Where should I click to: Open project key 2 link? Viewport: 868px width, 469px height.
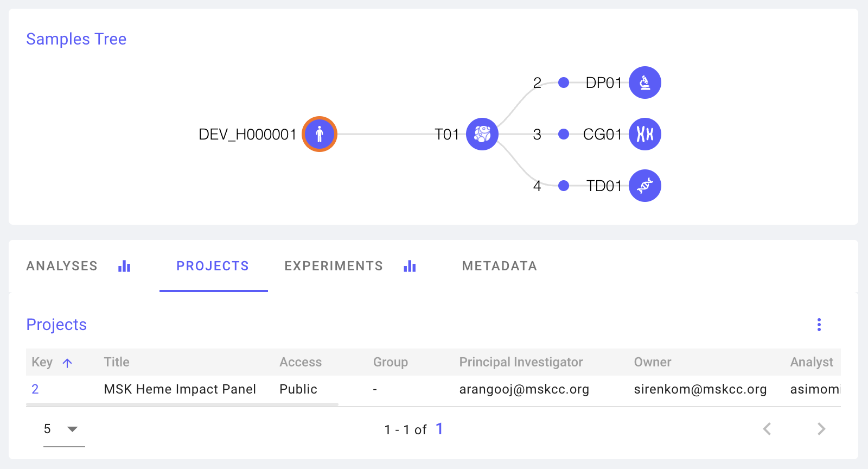[35, 389]
